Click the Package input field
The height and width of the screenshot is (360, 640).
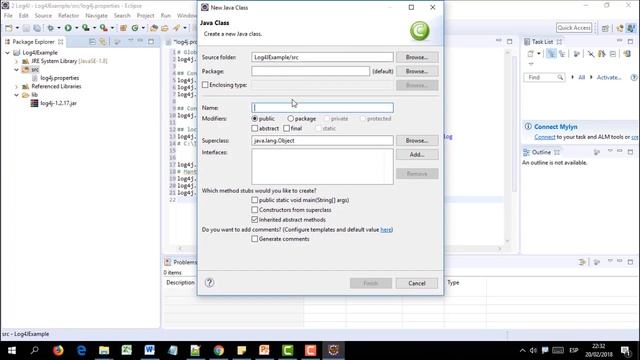coord(311,71)
